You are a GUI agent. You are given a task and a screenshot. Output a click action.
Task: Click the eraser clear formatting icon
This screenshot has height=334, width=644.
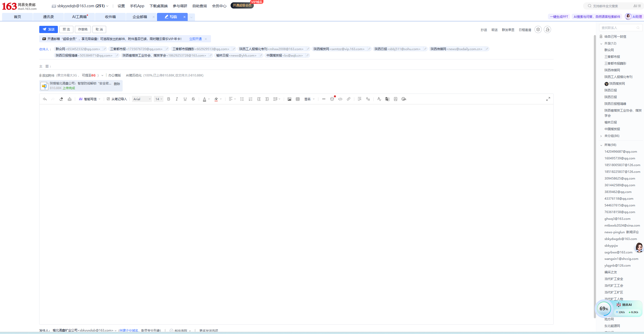click(x=61, y=99)
